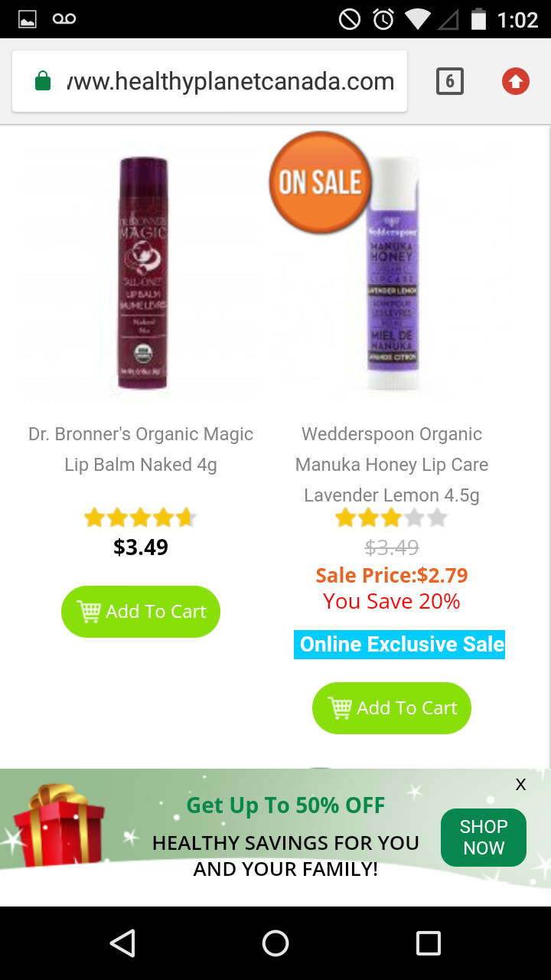
Task: Open the browser tab switcher showing 6
Action: pyautogui.click(x=450, y=81)
